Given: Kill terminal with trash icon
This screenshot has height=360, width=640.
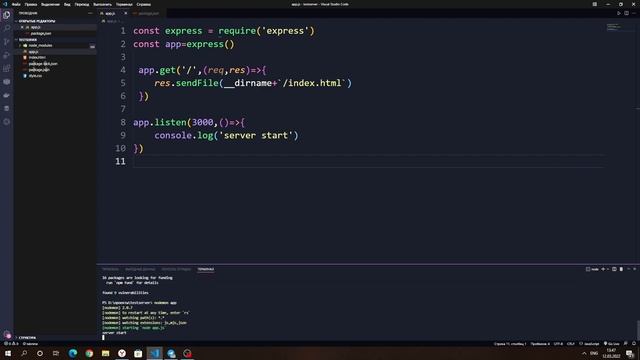Looking at the screenshot, I should 621,269.
